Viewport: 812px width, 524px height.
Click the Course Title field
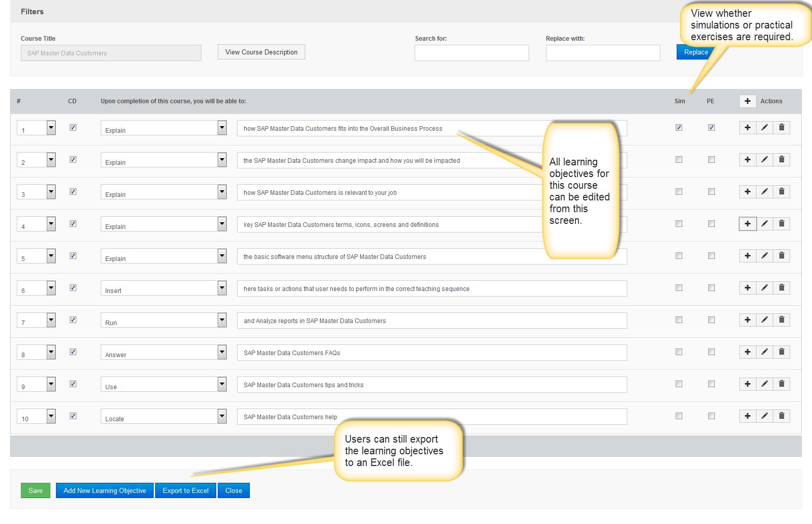pyautogui.click(x=111, y=53)
